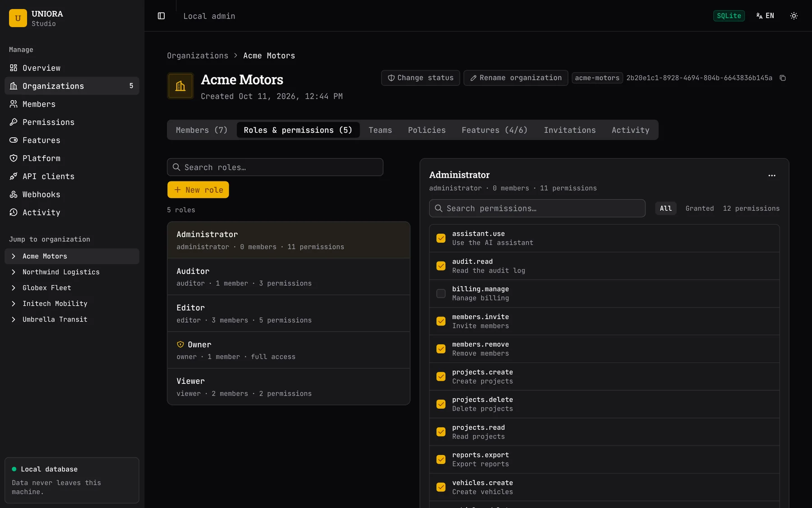Filter permissions by Granted
Screen dimensions: 812x508
[700, 208]
